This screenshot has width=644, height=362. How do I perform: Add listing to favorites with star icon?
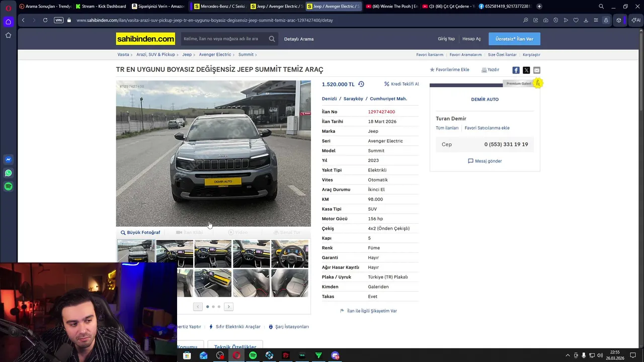(x=432, y=70)
